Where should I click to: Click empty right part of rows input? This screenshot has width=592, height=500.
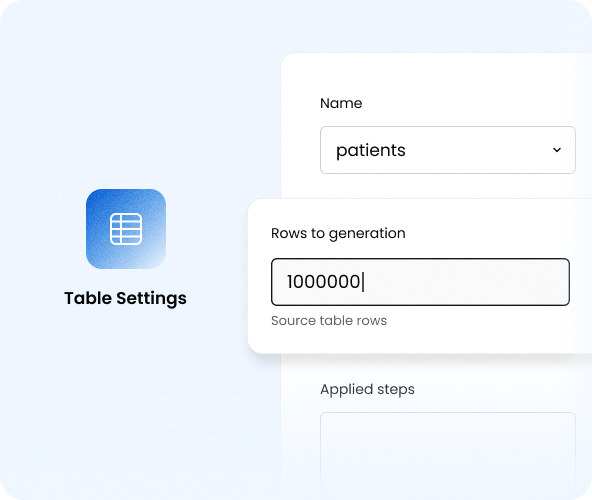[x=472, y=282]
